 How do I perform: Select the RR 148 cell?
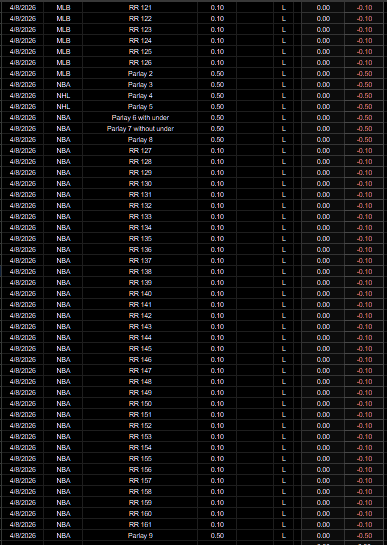(140, 382)
